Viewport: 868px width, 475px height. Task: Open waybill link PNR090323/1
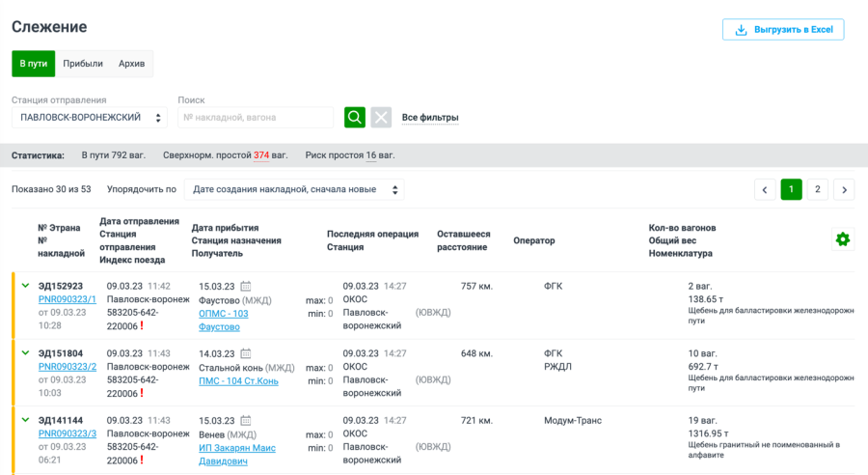(68, 299)
